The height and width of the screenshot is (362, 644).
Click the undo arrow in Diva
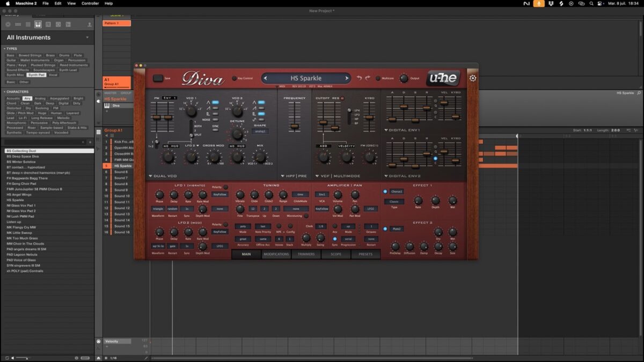(x=360, y=78)
